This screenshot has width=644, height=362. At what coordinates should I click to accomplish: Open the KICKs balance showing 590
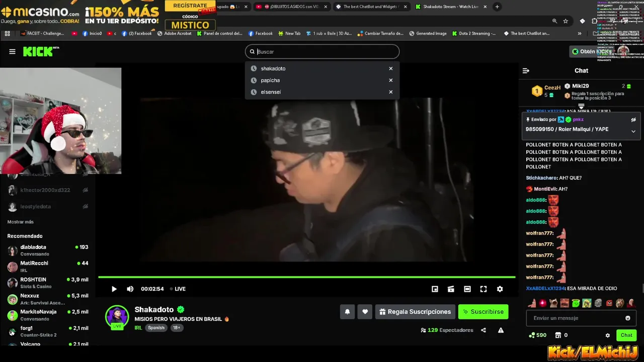(x=537, y=335)
